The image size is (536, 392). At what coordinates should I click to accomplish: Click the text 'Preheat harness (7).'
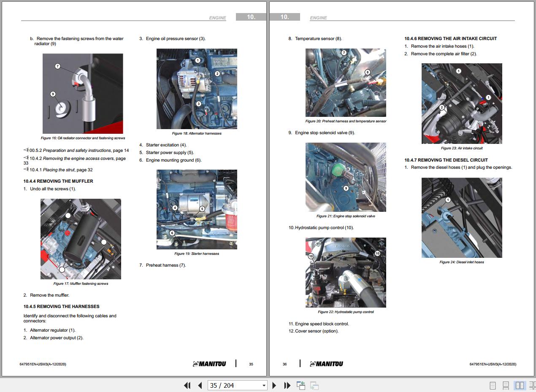click(166, 265)
